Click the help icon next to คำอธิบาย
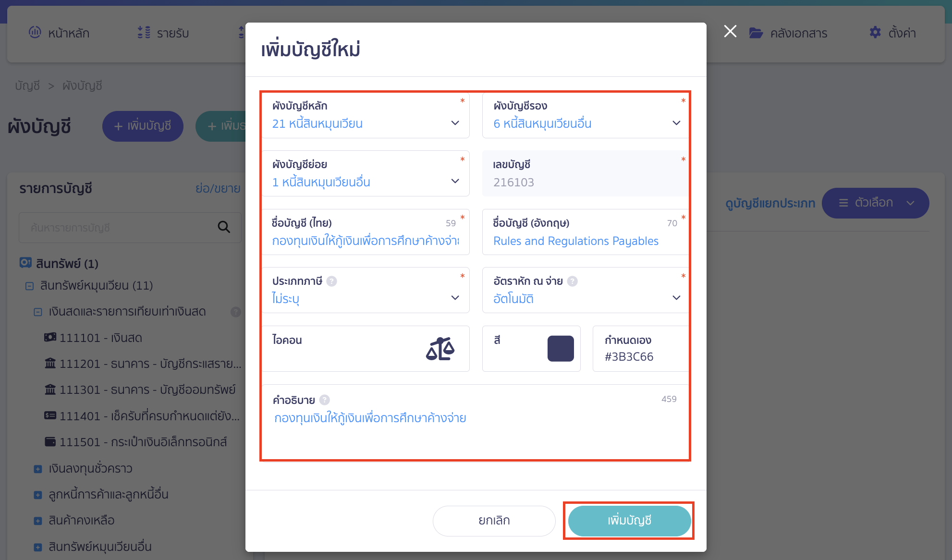Image resolution: width=952 pixels, height=560 pixels. pos(325,400)
